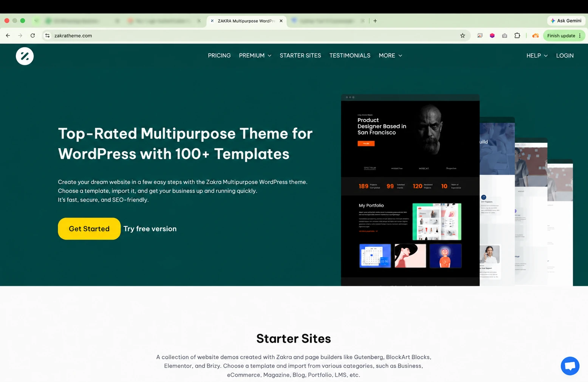Click the orange cloud extension icon
The width and height of the screenshot is (588, 382).
[535, 36]
